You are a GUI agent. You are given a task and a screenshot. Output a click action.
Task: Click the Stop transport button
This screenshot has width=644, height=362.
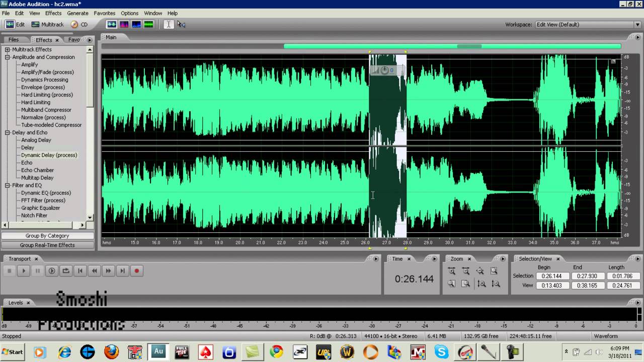click(9, 270)
